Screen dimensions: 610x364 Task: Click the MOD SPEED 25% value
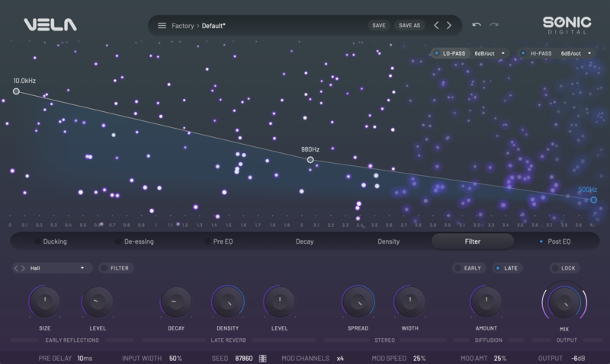coord(419,358)
